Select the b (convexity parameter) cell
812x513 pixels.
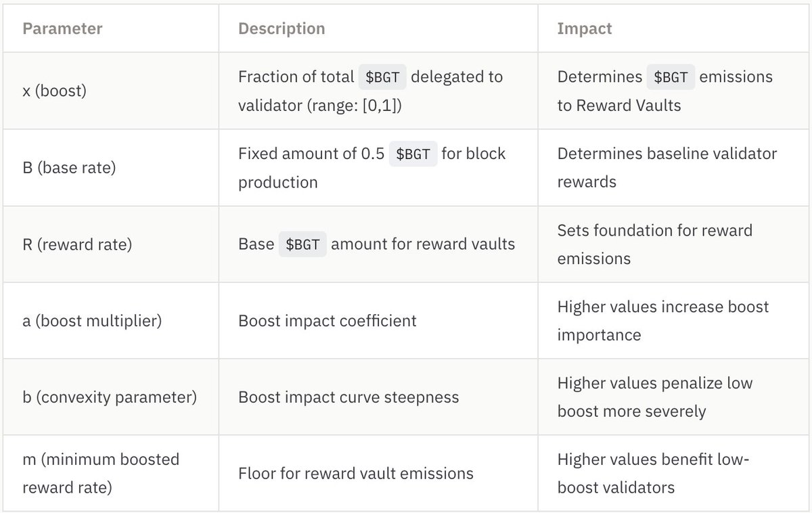pyautogui.click(x=110, y=397)
